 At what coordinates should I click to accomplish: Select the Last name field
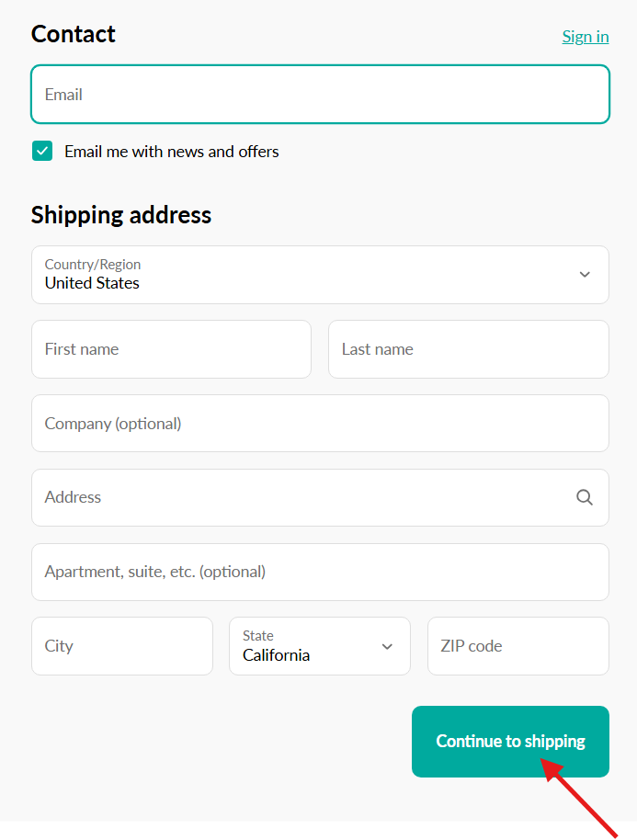tap(468, 349)
